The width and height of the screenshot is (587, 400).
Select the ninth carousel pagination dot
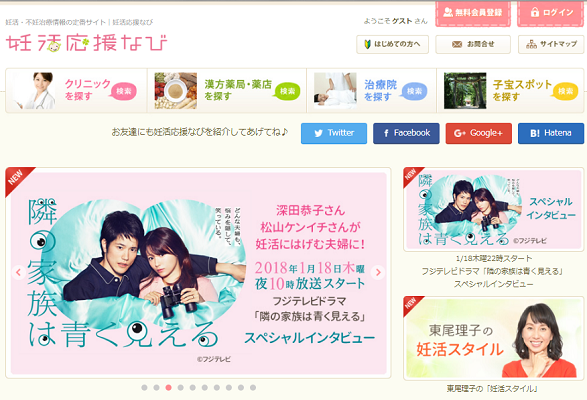pyautogui.click(x=241, y=388)
